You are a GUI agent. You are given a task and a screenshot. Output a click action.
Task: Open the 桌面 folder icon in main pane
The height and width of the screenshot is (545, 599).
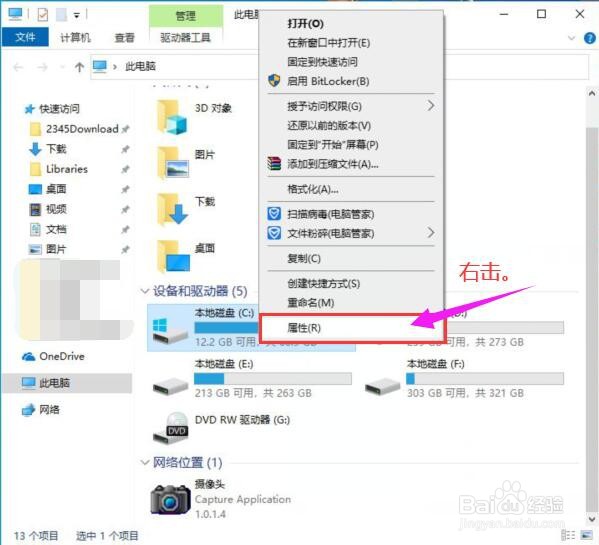tap(173, 257)
